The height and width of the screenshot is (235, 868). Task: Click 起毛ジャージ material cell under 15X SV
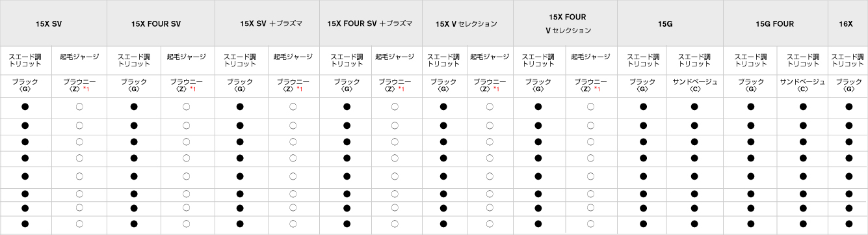pos(79,57)
